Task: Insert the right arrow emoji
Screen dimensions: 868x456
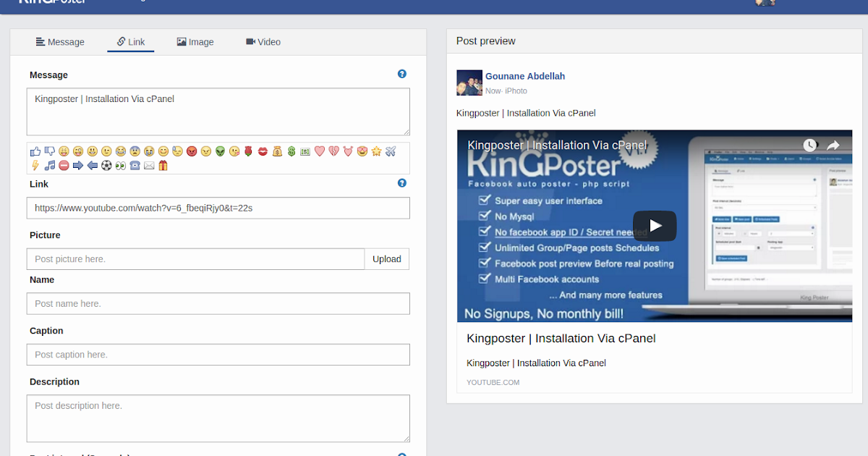Action: coord(78,165)
